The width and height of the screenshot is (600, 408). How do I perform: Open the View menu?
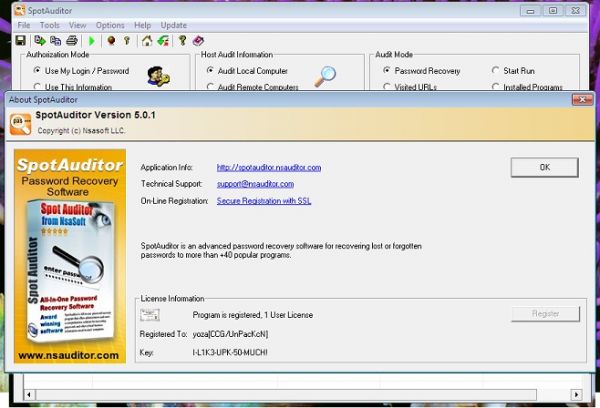(78, 25)
